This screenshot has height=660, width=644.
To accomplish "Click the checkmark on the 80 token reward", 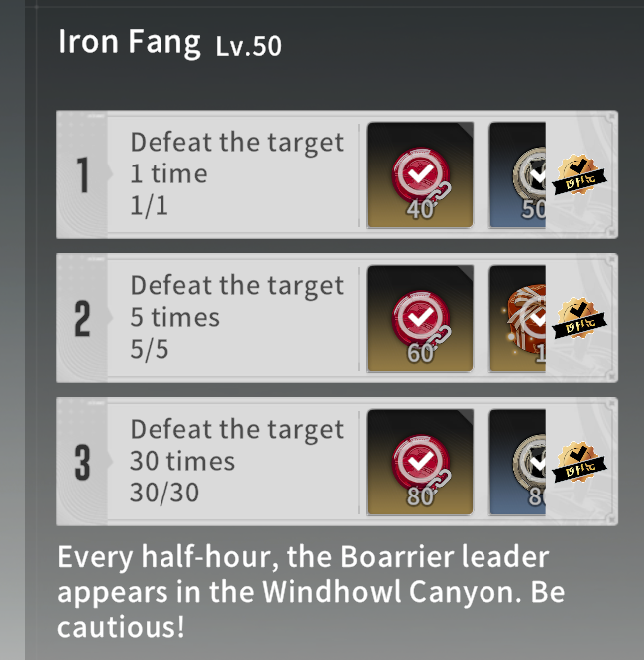I will (x=420, y=460).
